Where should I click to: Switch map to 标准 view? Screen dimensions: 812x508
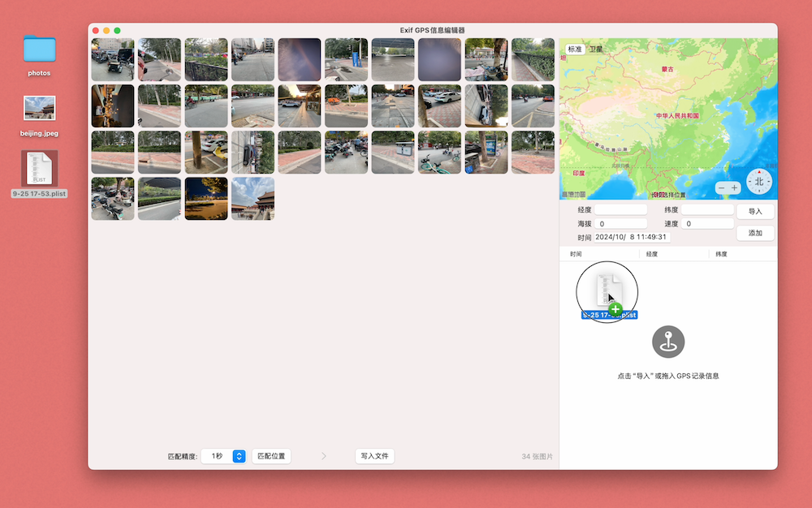pos(575,50)
